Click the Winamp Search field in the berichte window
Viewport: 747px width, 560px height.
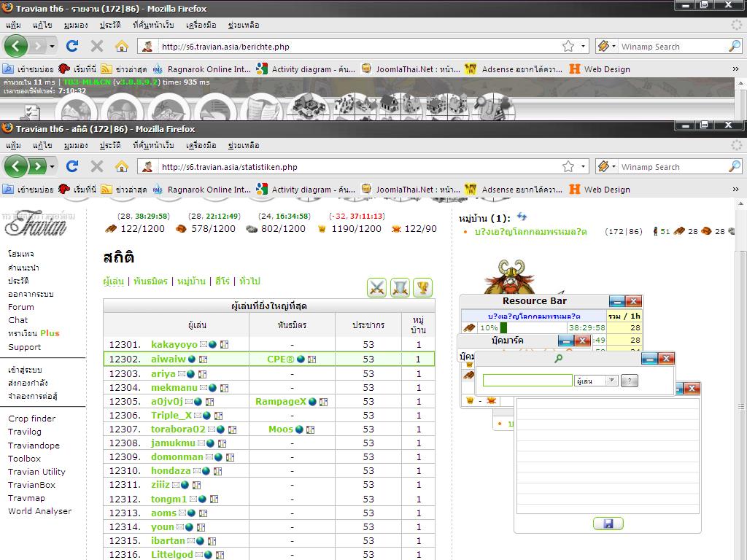[x=673, y=47]
